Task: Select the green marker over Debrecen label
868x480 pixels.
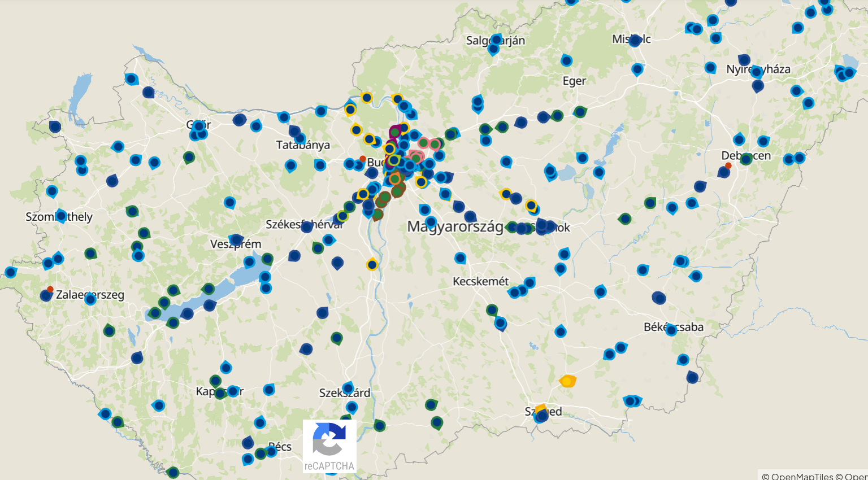Action: pos(746,159)
